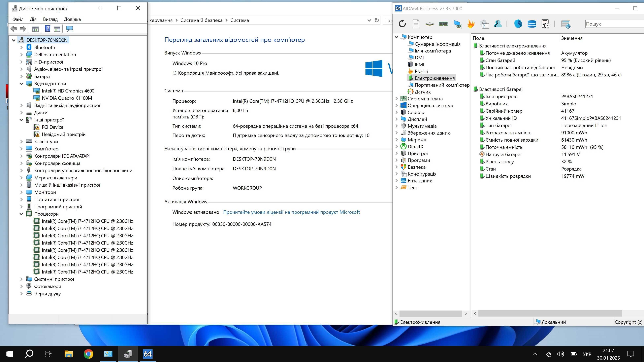
Task: Open the Microsoft license terms link
Action: [x=291, y=212]
